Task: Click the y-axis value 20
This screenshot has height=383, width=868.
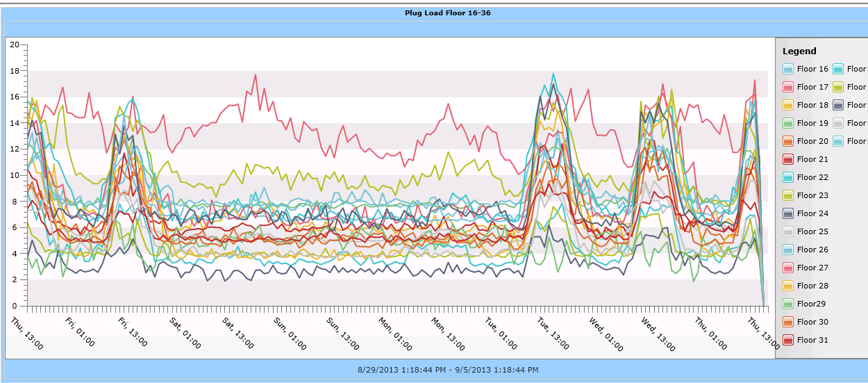Action: [14, 44]
